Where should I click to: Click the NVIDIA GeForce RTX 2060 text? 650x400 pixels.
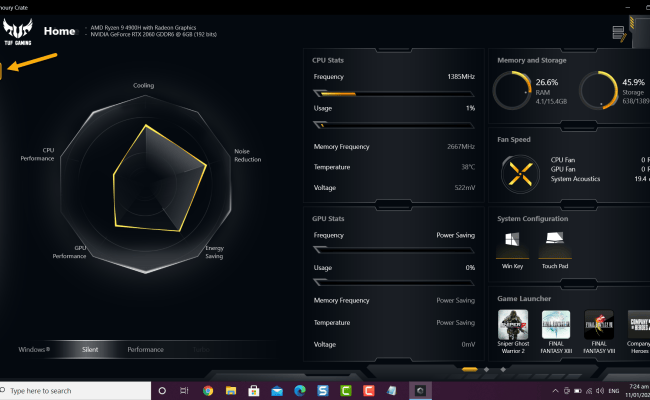point(153,34)
